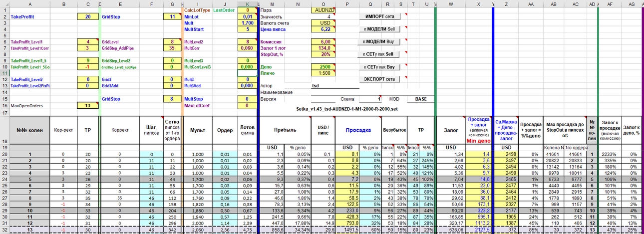
Task: Select the GridLevel value 8
Action: click(173, 42)
